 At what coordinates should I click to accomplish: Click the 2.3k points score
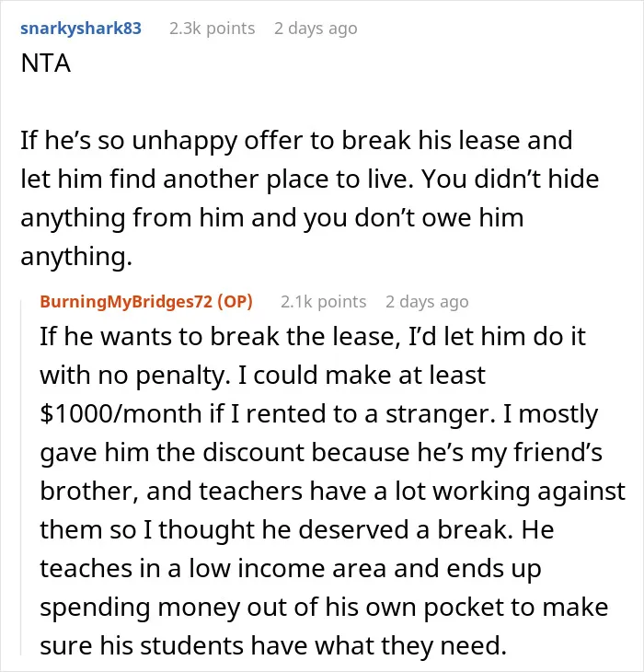coord(212,29)
